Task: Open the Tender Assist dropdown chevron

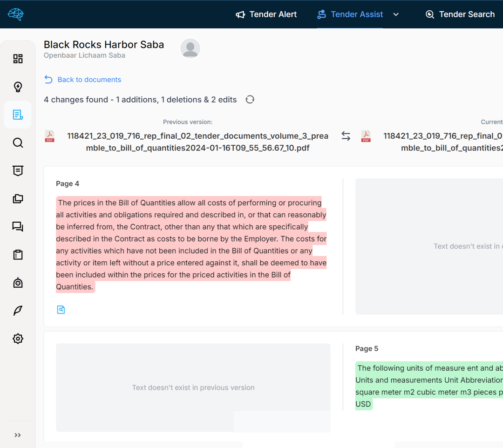Action: pos(396,14)
